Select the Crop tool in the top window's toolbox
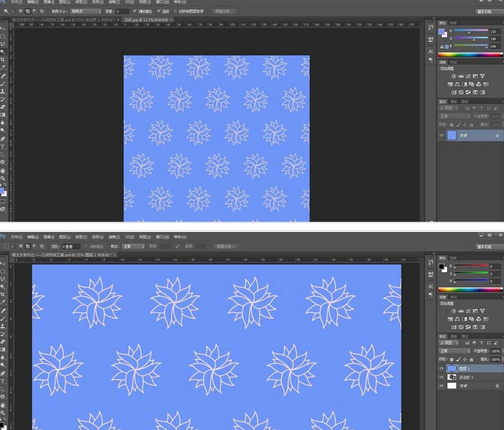This screenshot has width=504, height=430. pos(3,59)
